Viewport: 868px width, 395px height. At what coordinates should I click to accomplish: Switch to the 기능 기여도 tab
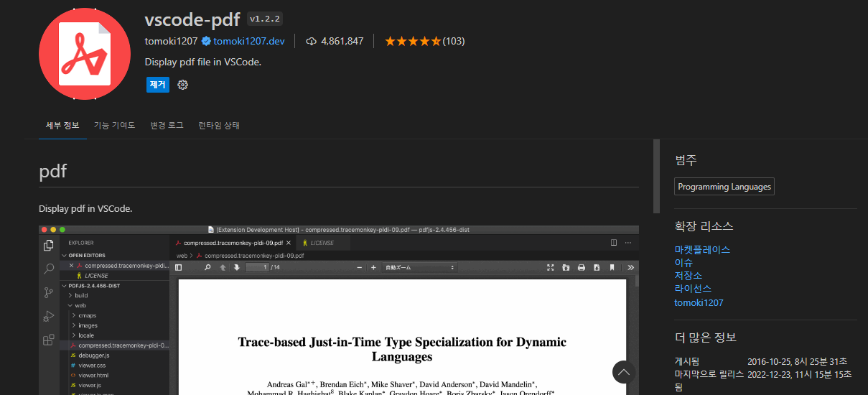click(114, 125)
